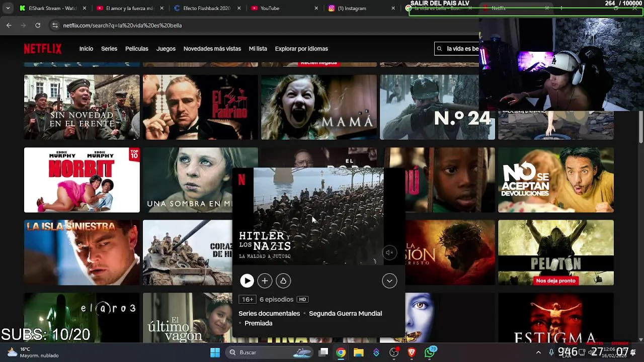Image resolution: width=644 pixels, height=362 pixels.
Task: Open El Aro 3 thumbnail
Action: point(82,318)
